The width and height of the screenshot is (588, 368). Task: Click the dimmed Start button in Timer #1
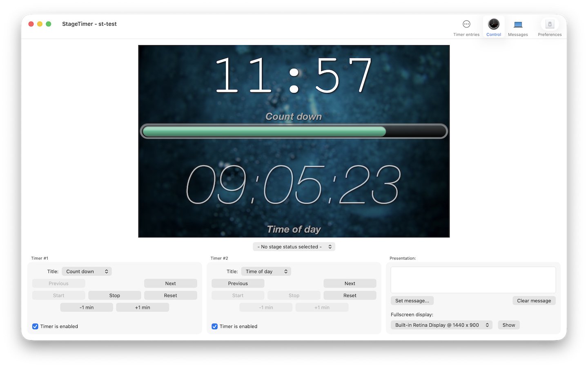coord(59,295)
